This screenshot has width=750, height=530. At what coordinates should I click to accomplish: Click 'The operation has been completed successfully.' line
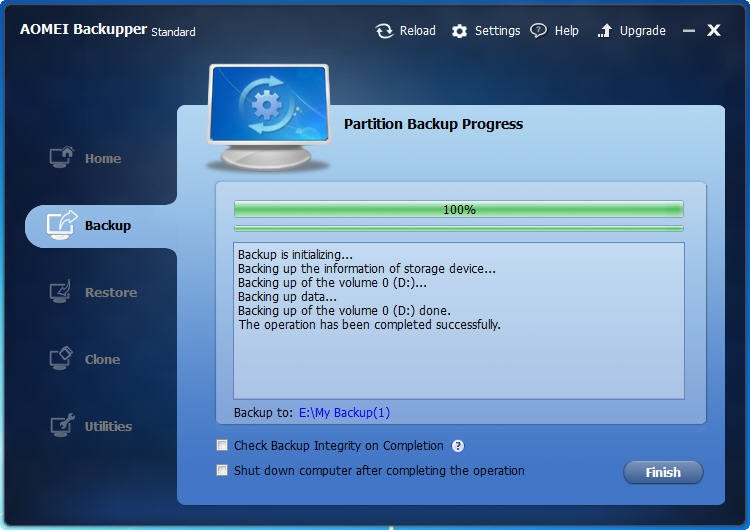[x=370, y=325]
